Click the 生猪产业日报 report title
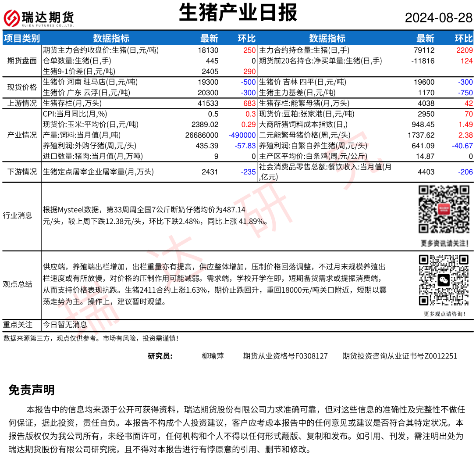 238,13
